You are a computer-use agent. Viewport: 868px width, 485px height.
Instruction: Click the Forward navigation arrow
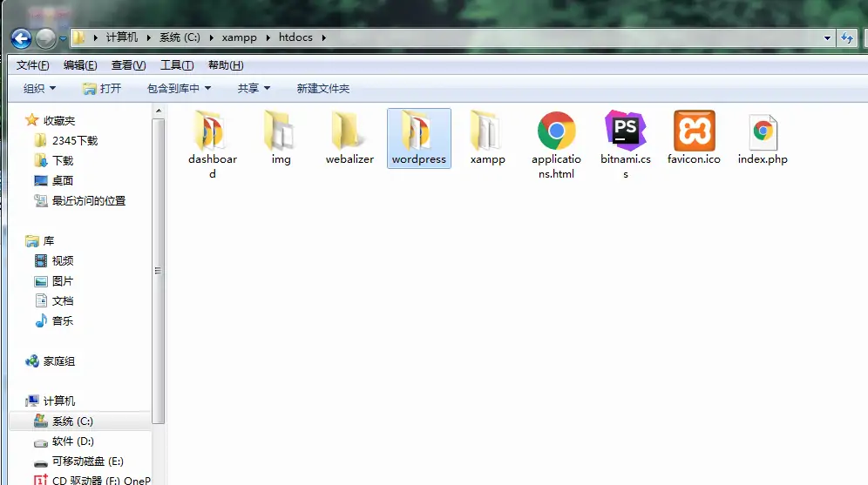pos(45,38)
